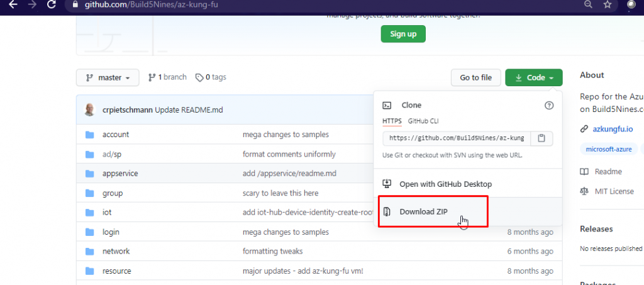Click the clone URL text field
This screenshot has height=285, width=644.
point(457,138)
